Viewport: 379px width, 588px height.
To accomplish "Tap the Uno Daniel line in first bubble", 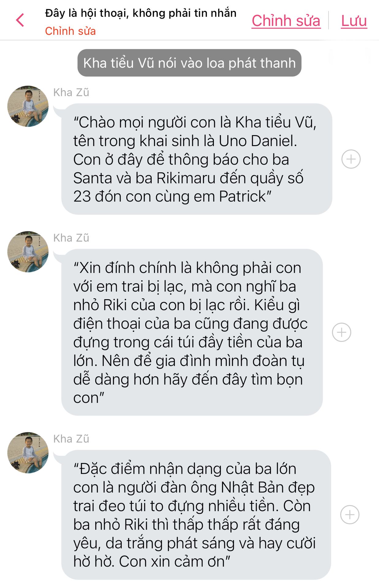I will pos(185,141).
